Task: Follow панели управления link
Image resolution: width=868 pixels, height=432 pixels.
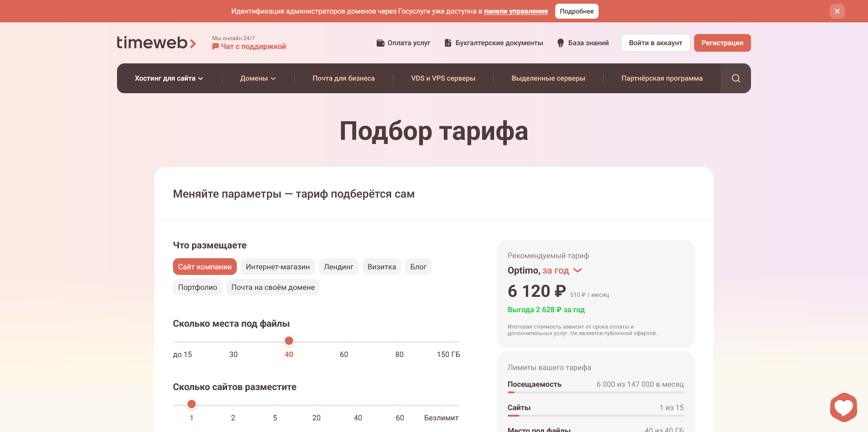Action: [516, 11]
